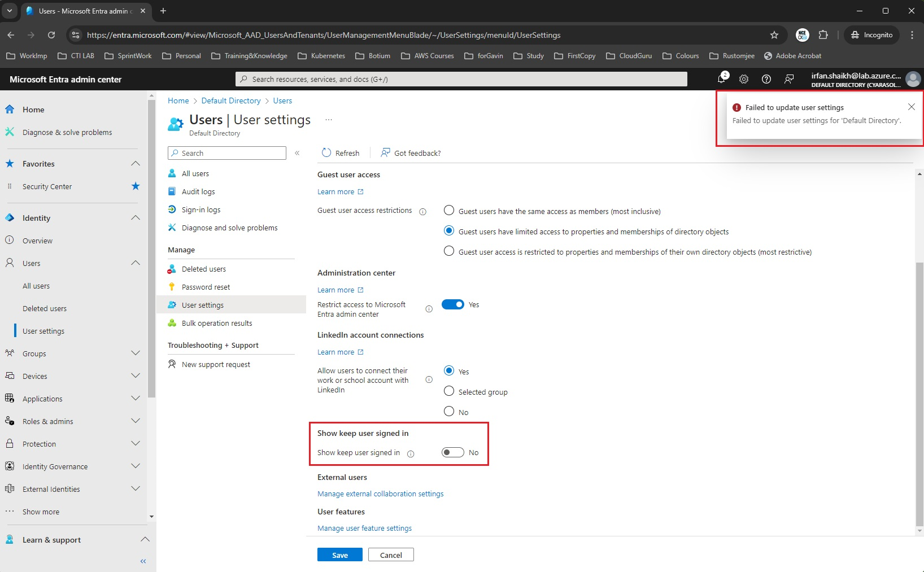Collapse the left navigation double chevron
The image size is (924, 572).
[143, 561]
